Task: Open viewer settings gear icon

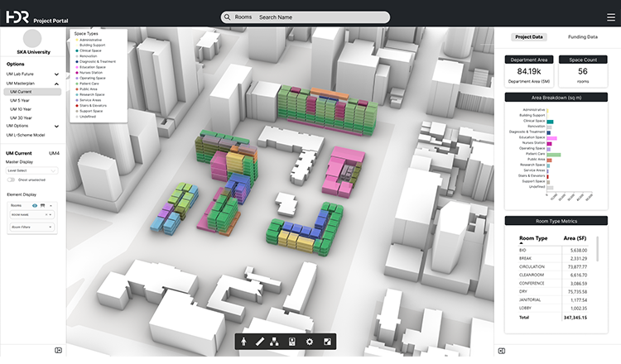Action: pyautogui.click(x=310, y=342)
